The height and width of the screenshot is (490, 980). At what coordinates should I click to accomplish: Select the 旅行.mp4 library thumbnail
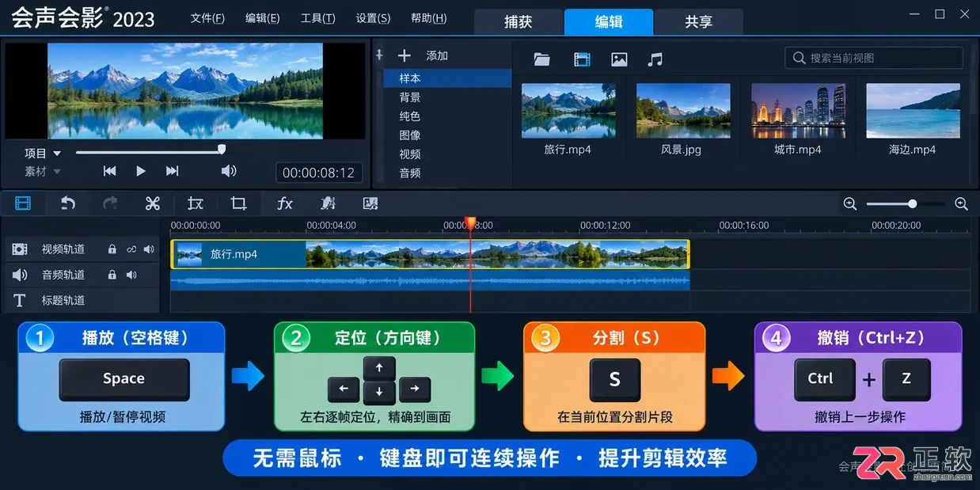(x=568, y=112)
